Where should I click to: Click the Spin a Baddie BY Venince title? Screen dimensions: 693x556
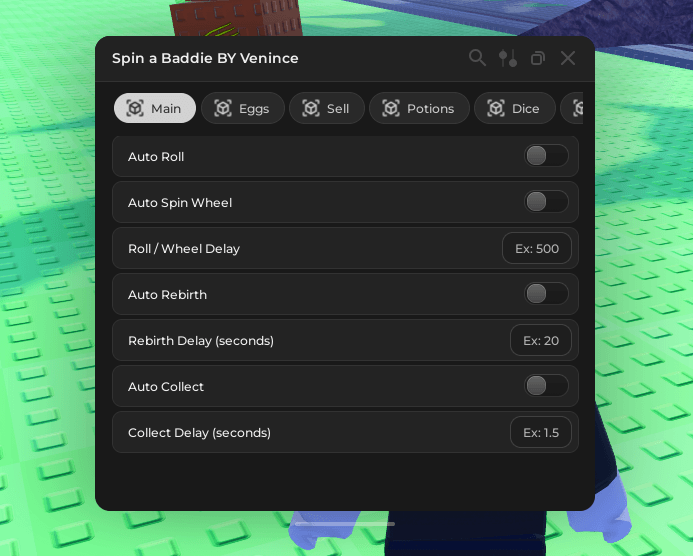pos(205,58)
